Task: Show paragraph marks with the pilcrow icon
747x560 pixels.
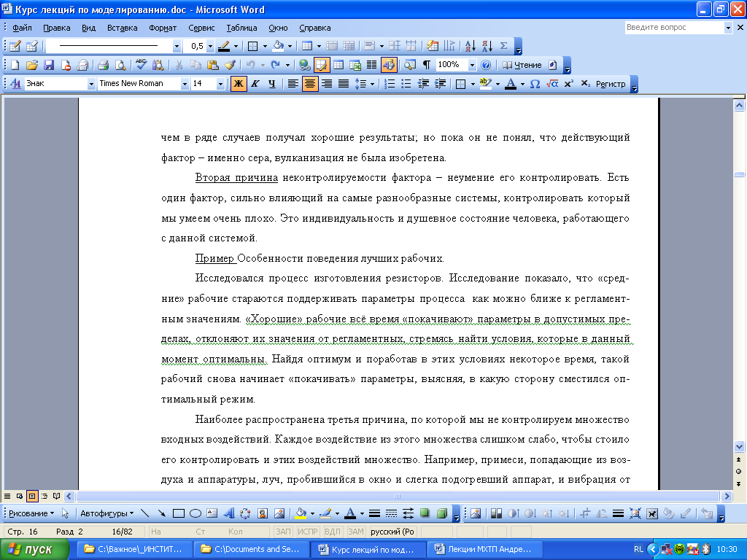Action: coord(427,65)
